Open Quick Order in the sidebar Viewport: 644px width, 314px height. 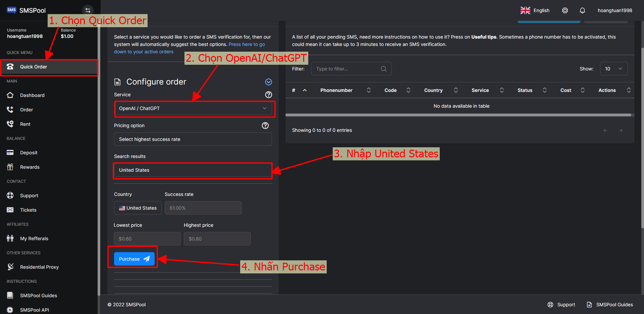pyautogui.click(x=34, y=67)
